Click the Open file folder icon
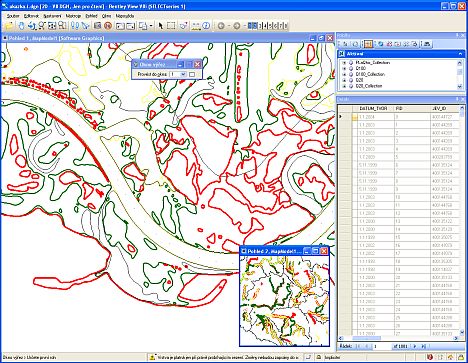This screenshot has width=468, height=363. click(x=10, y=25)
